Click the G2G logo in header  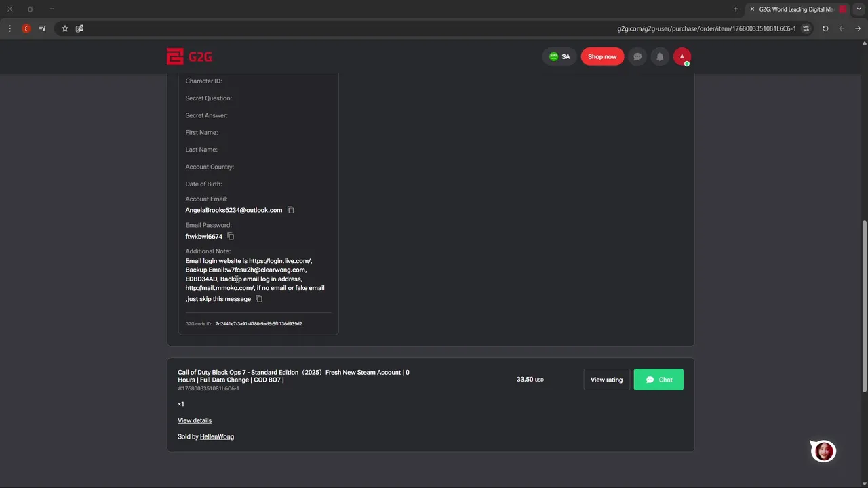coord(189,57)
